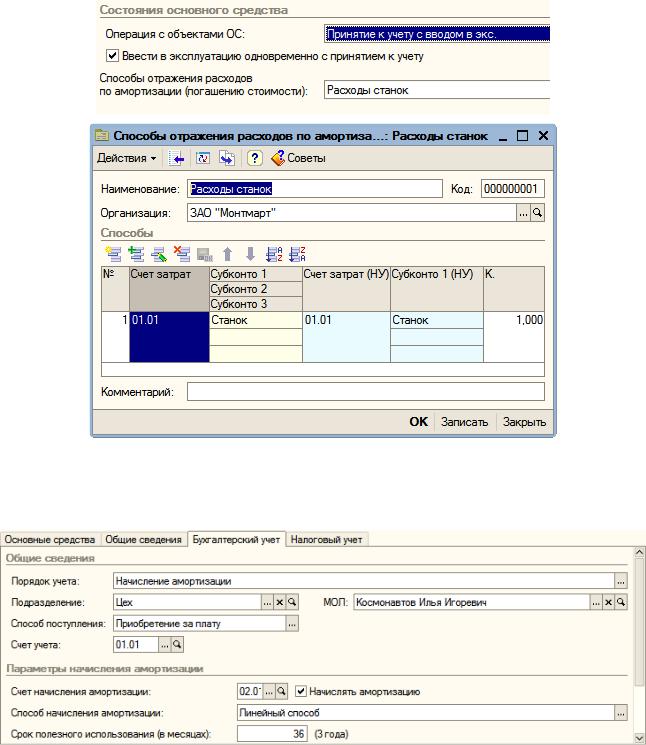
Task: Click the greyed finish editing icon in Способы toolbar
Action: (x=205, y=254)
